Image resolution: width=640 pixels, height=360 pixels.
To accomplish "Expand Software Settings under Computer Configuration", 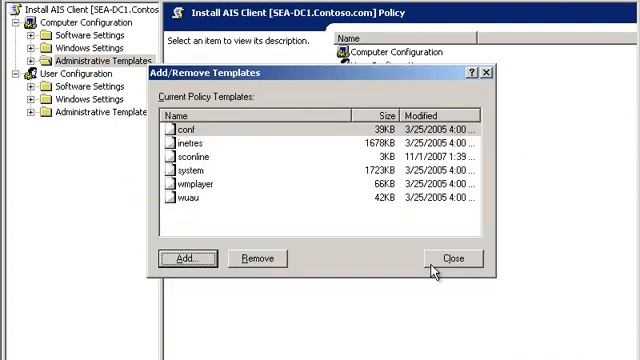I will coord(31,36).
